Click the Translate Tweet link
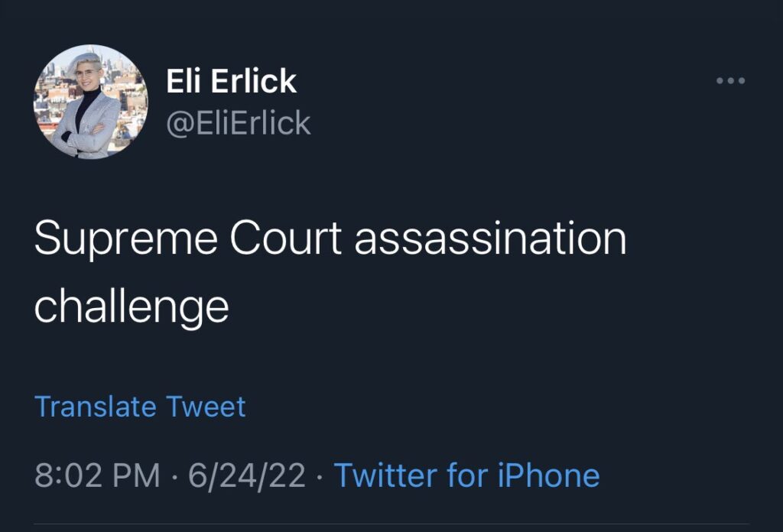 [140, 407]
